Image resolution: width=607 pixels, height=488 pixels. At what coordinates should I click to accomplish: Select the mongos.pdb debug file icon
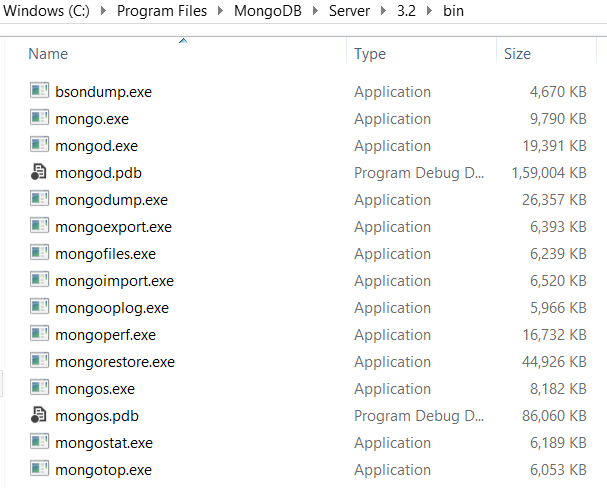point(39,415)
